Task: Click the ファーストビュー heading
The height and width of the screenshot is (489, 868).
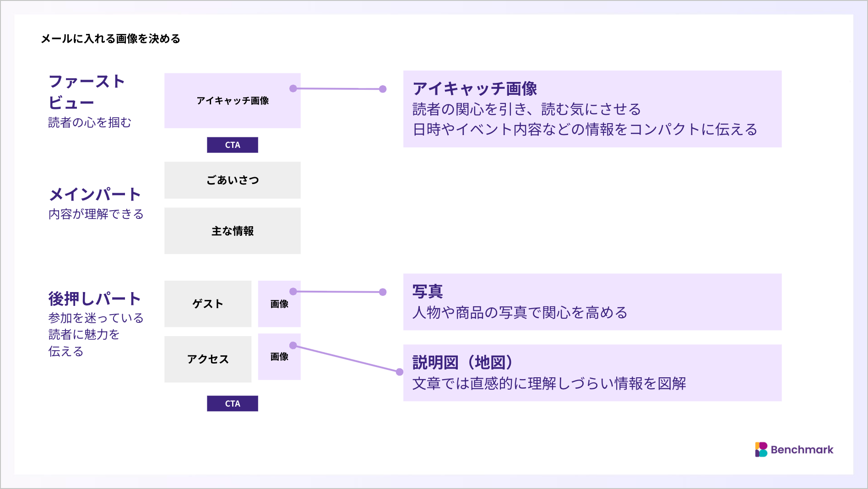Action: pos(87,92)
